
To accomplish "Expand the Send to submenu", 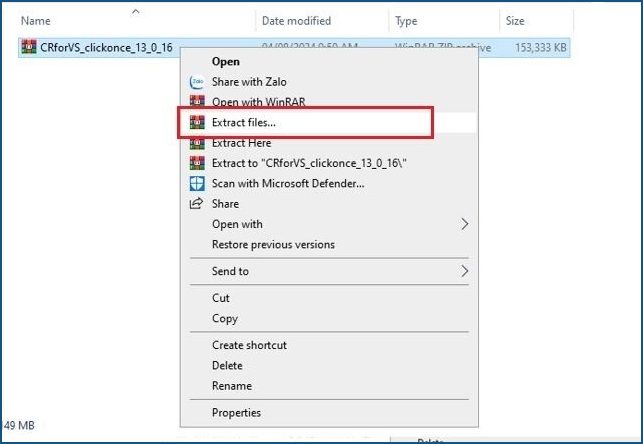I will point(328,271).
